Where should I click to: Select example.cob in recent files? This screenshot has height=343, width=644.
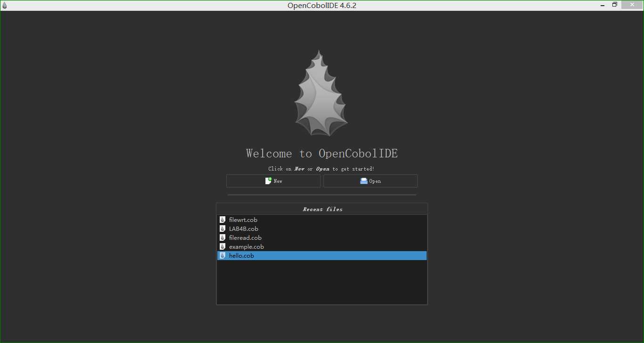(322, 247)
